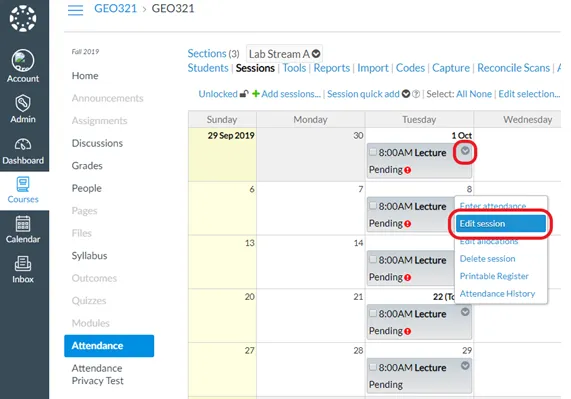The height and width of the screenshot is (399, 571).
Task: Open Grades in course navigation
Action: coord(87,166)
